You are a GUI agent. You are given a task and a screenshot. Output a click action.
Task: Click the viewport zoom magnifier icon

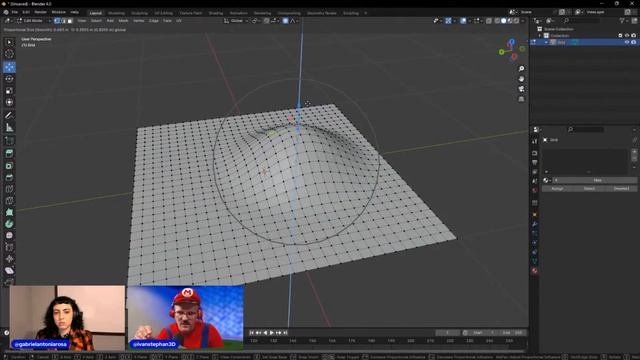521,69
